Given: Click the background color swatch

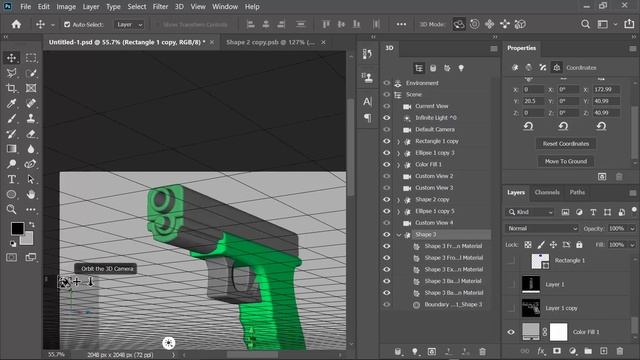Looking at the screenshot, I should coord(28,240).
